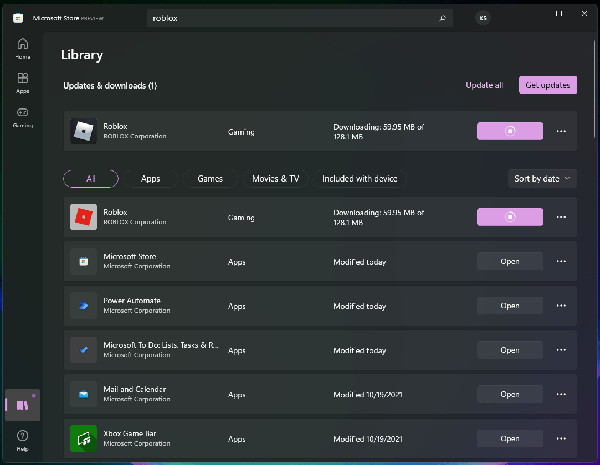Click the Mail and Calendar app icon
The image size is (600, 465).
(x=83, y=394)
